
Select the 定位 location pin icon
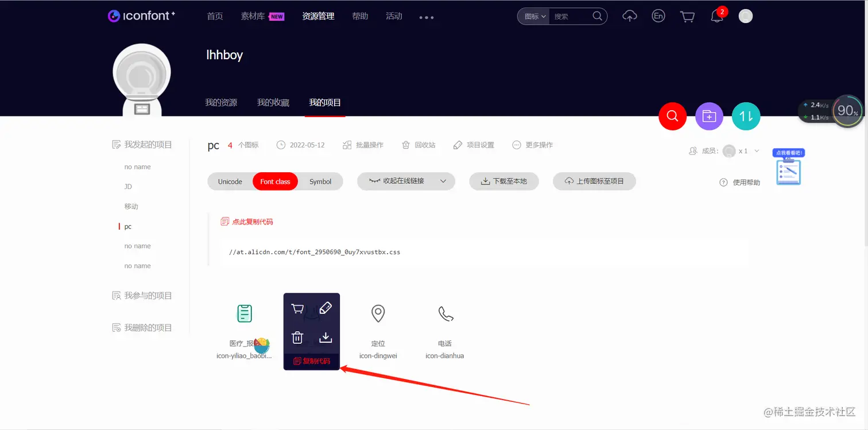[378, 313]
